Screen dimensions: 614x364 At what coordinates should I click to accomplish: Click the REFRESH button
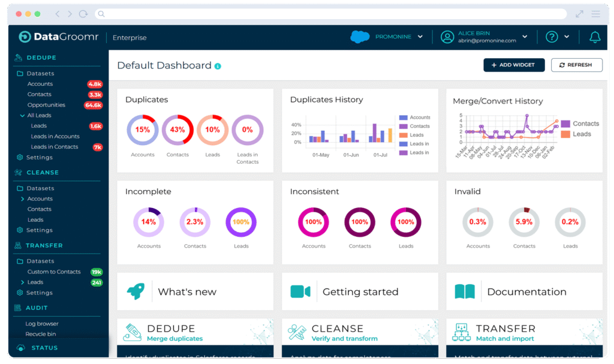tap(576, 65)
